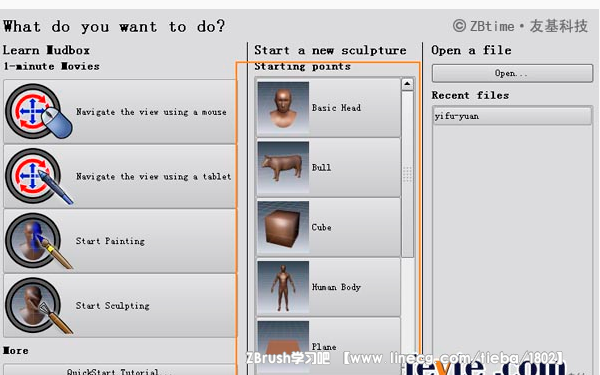Open 'Navigate the view using a tablet' movie
Image resolution: width=600 pixels, height=375 pixels.
pyautogui.click(x=120, y=176)
